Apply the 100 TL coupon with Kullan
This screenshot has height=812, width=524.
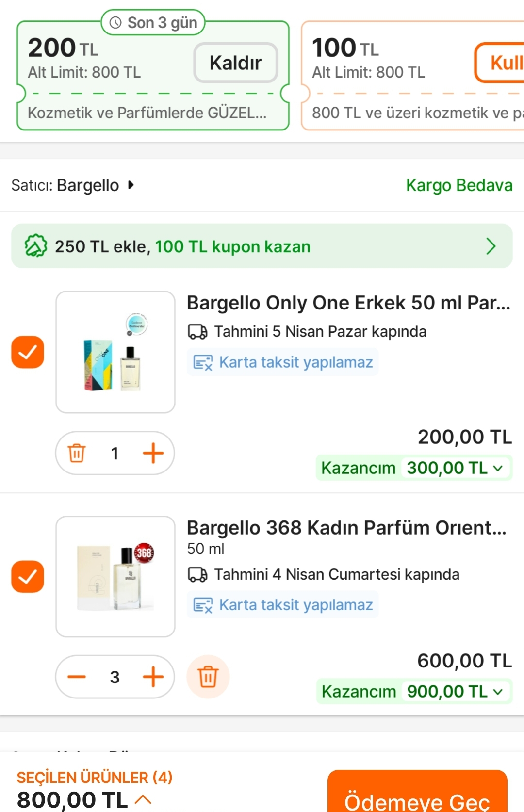pos(502,63)
